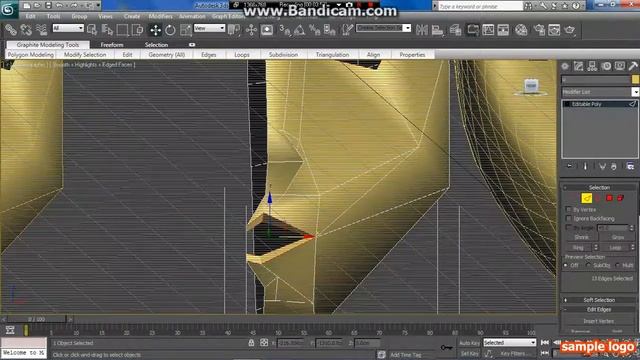Click the ViewCube in the viewport
The image size is (640, 360).
[x=531, y=87]
